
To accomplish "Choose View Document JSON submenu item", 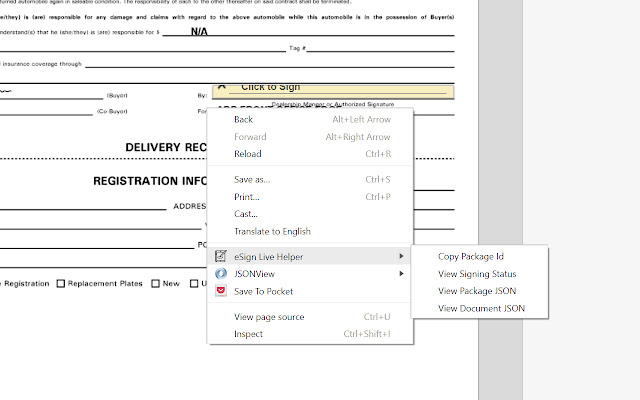I will click(x=480, y=308).
